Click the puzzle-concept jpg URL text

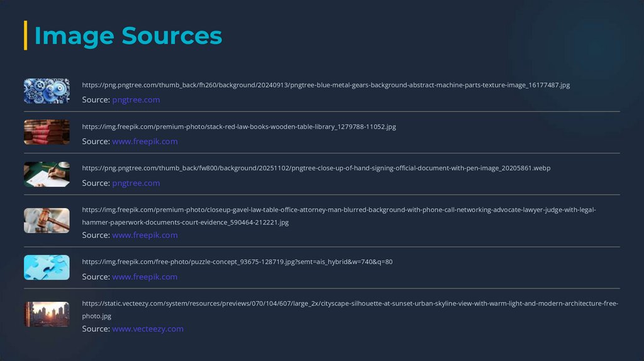pyautogui.click(x=237, y=262)
